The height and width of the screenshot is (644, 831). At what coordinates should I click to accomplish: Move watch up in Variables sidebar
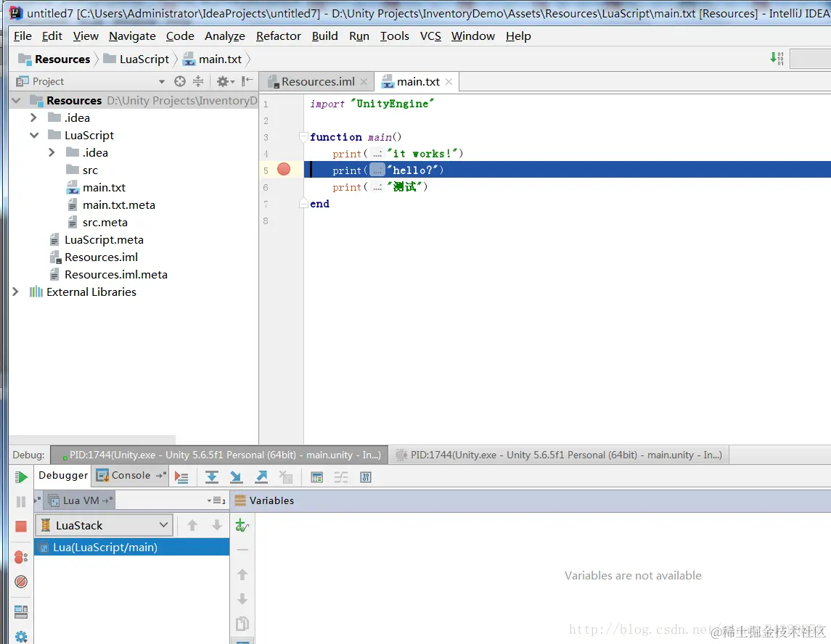click(242, 574)
